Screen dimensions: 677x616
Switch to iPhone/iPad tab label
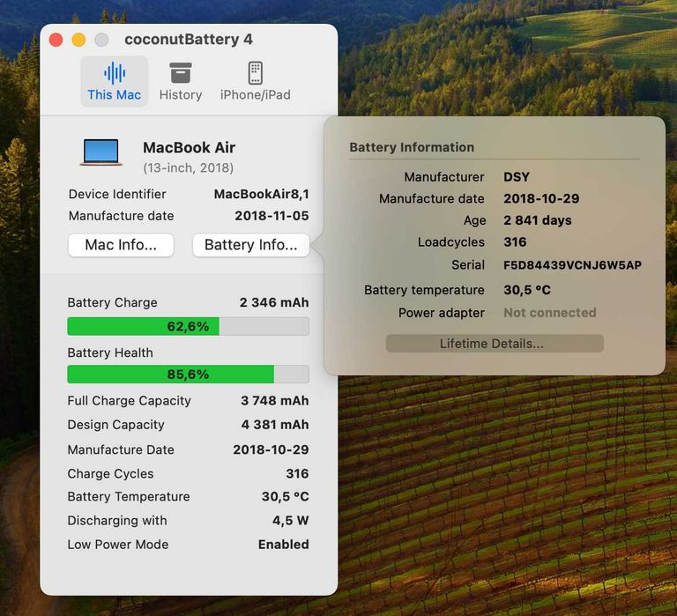(x=255, y=94)
